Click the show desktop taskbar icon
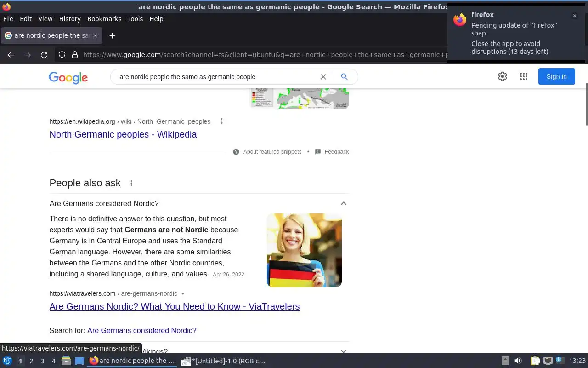 80,361
